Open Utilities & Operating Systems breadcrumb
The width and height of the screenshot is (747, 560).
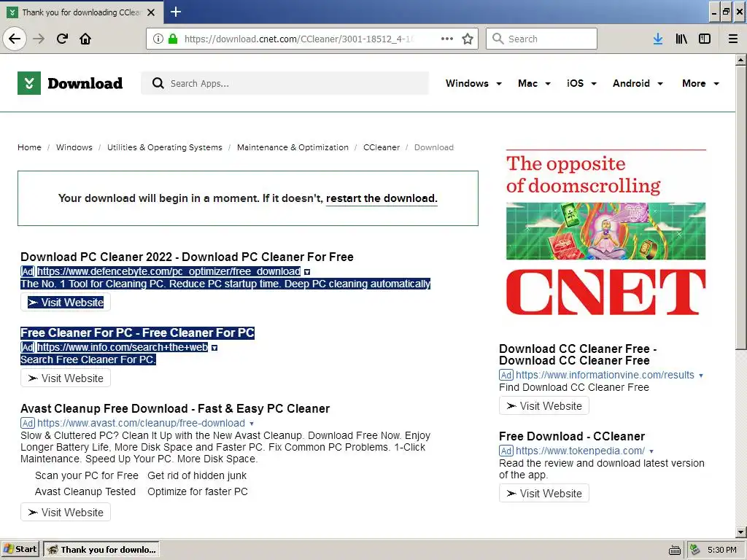click(x=165, y=147)
